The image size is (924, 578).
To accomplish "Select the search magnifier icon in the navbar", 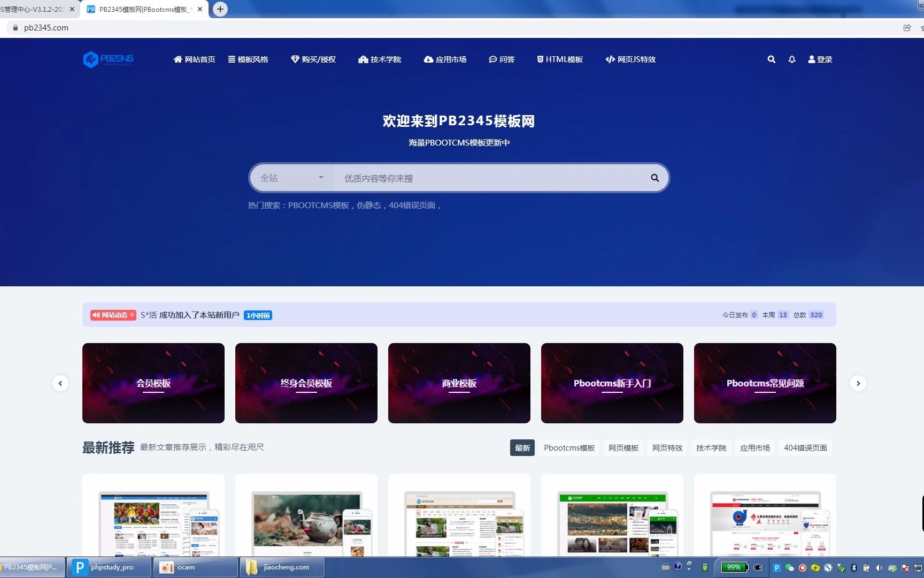I will pyautogui.click(x=771, y=59).
